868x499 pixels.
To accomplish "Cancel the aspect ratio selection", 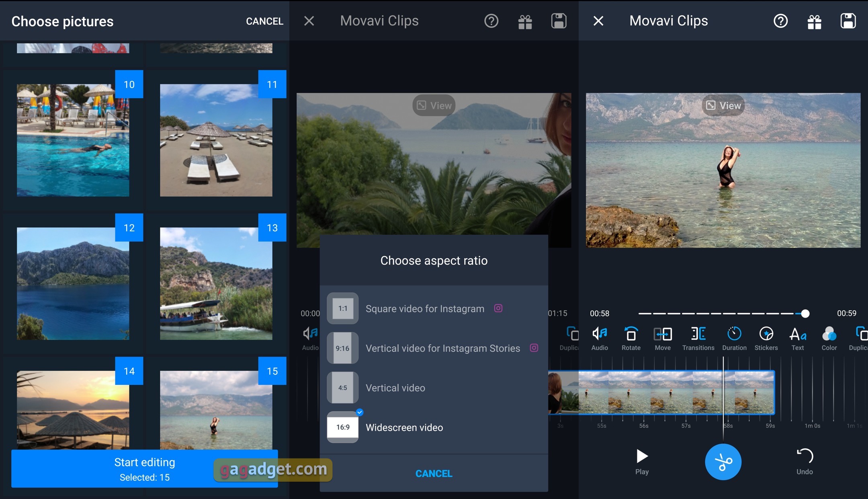I will 434,473.
